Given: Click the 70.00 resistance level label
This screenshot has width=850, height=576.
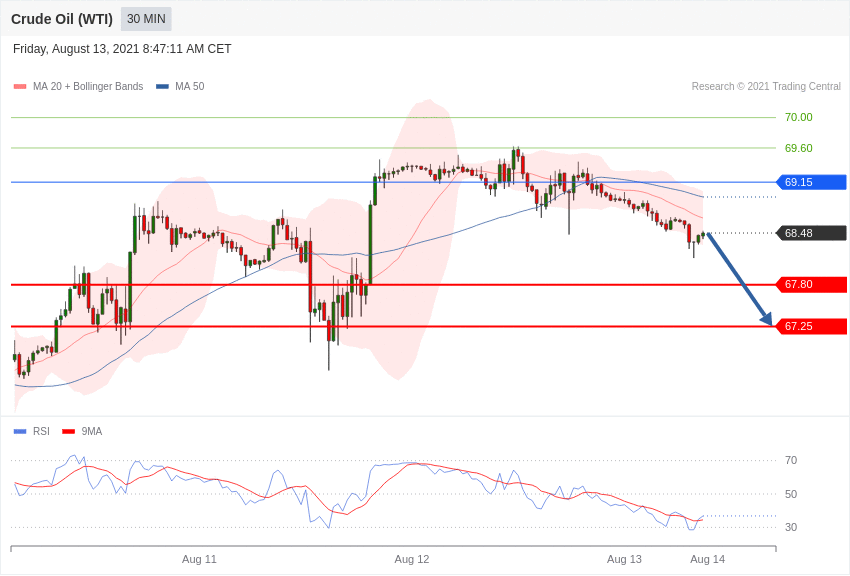Looking at the screenshot, I should pos(799,117).
